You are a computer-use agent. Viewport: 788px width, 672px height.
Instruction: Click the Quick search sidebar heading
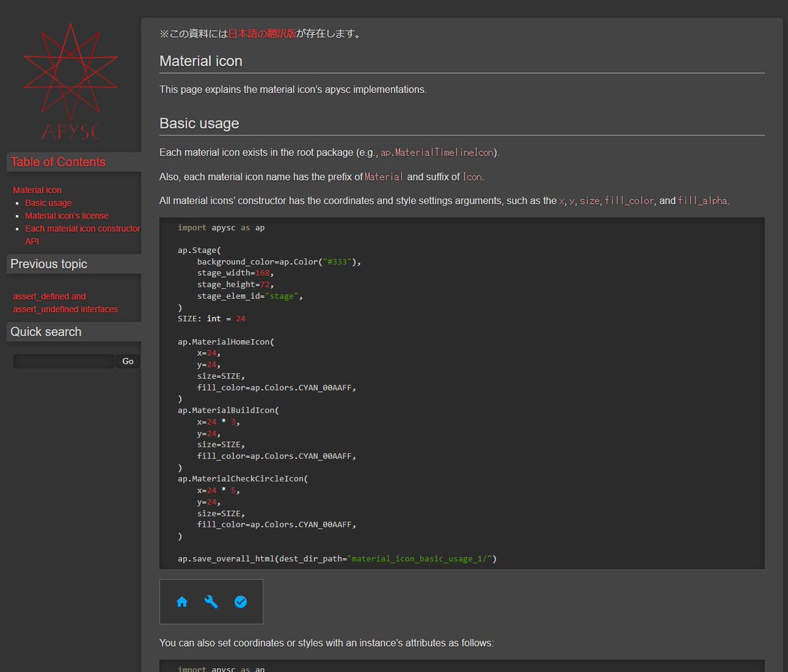pos(46,332)
